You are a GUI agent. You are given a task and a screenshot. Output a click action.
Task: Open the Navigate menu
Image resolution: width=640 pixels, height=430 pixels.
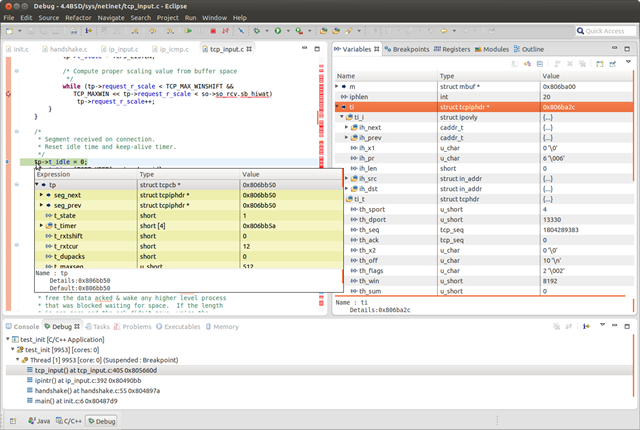[111, 18]
